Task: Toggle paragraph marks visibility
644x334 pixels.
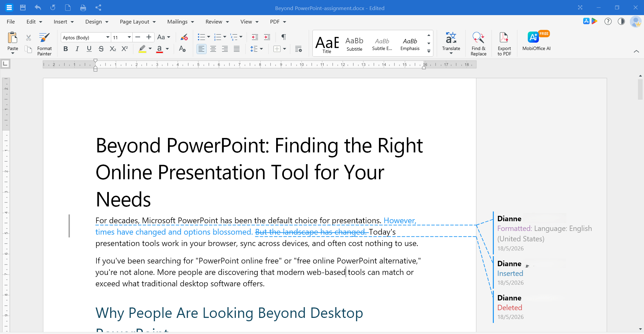Action: (x=284, y=37)
